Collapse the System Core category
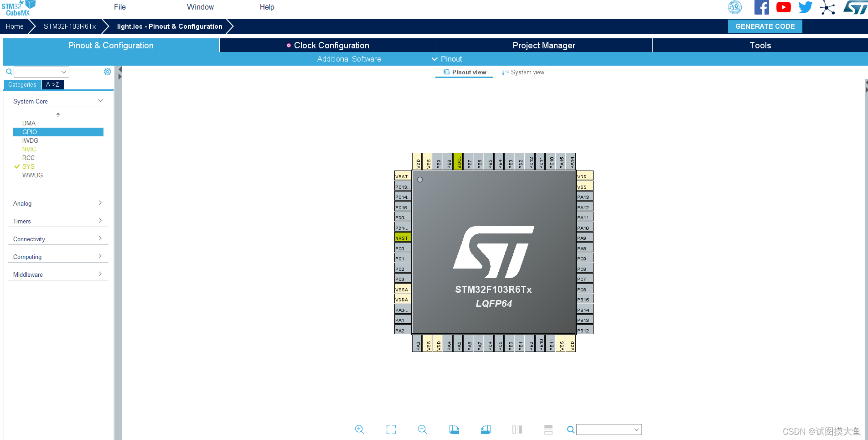This screenshot has height=440, width=868. 58,101
